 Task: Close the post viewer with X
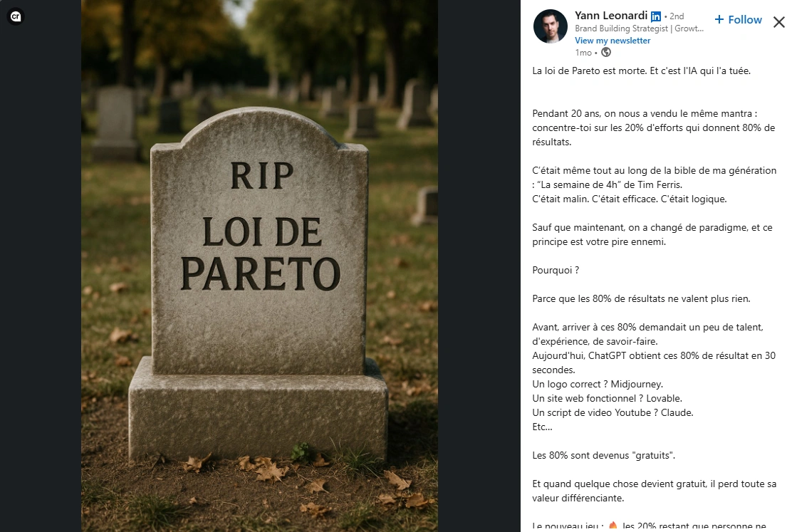coord(778,22)
